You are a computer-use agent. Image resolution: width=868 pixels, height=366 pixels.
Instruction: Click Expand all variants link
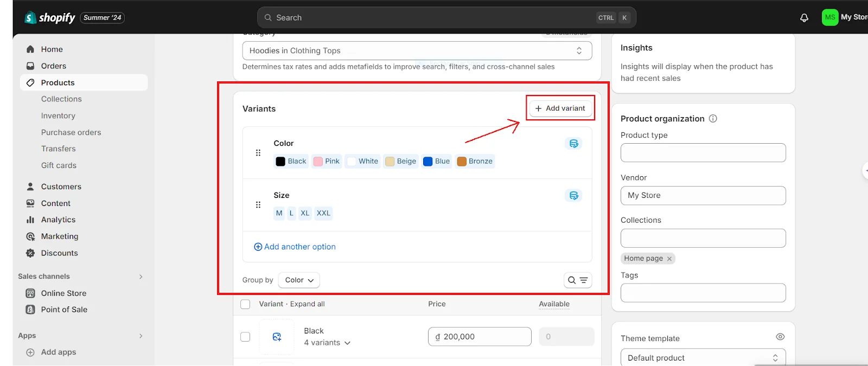[308, 304]
